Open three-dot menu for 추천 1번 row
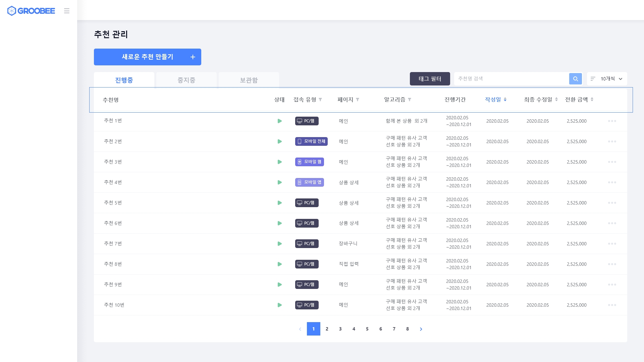Image resolution: width=644 pixels, height=362 pixels. coord(612,121)
